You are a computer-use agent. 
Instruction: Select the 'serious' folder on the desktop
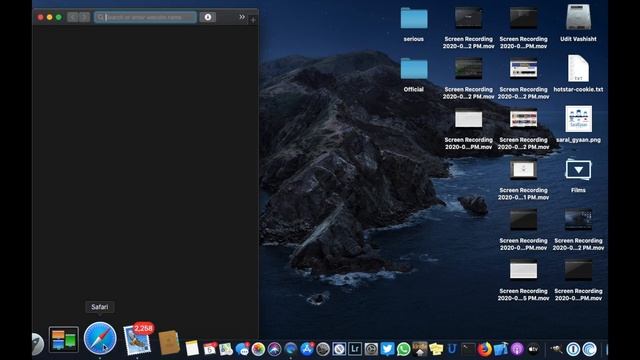pyautogui.click(x=414, y=19)
